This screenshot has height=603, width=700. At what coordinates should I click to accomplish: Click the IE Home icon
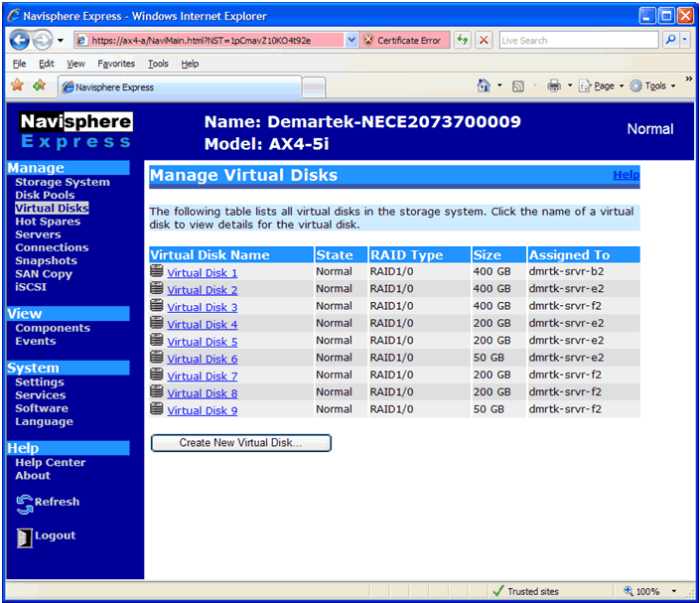[x=484, y=86]
